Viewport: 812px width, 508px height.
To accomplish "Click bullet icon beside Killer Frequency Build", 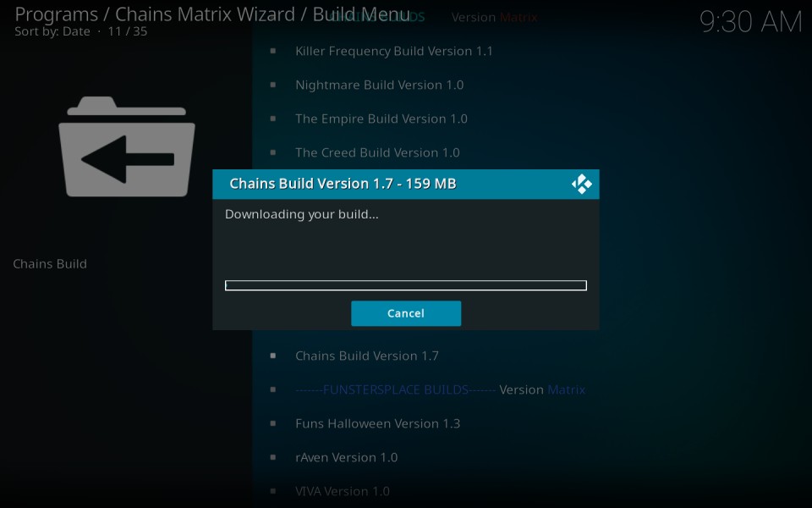I will 273,52.
